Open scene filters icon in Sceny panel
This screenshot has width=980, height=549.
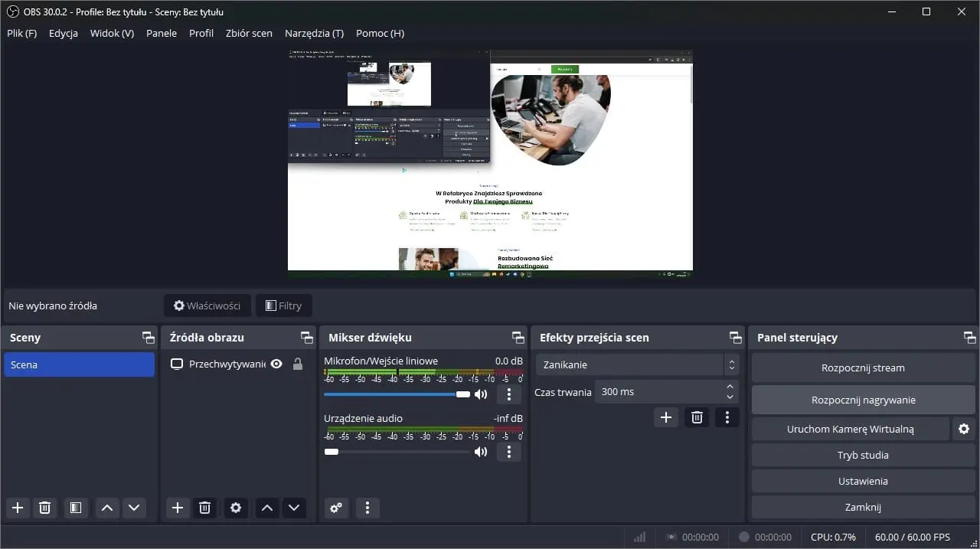[x=75, y=508]
